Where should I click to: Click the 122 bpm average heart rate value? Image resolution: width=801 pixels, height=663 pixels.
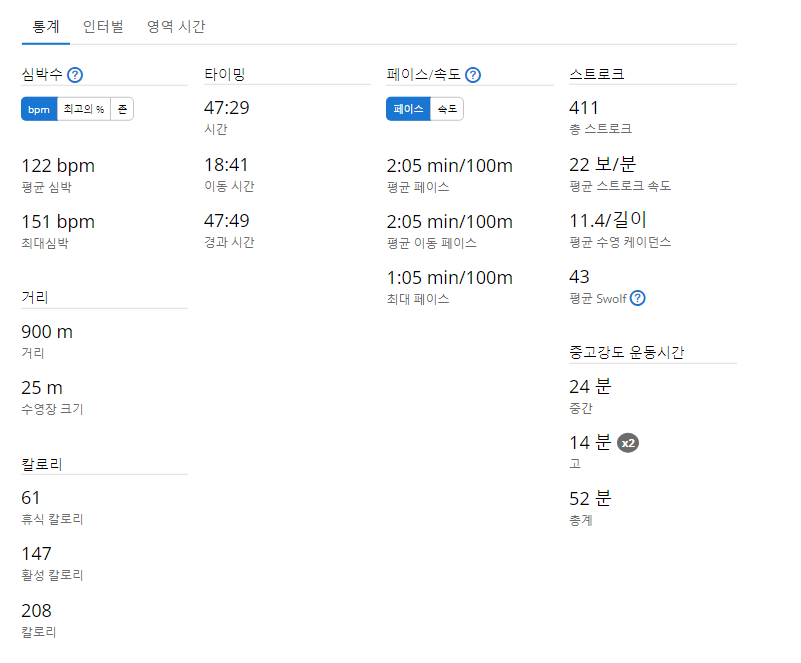click(x=58, y=166)
